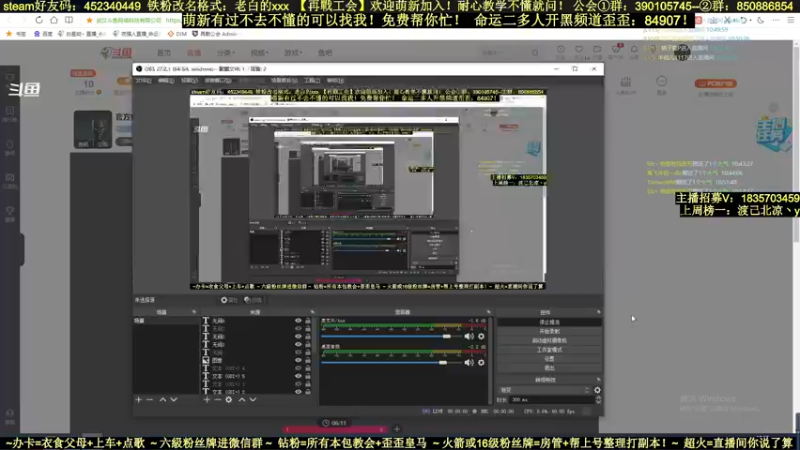
Task: Open Sources dock panel pop-out icon
Action: (312, 312)
